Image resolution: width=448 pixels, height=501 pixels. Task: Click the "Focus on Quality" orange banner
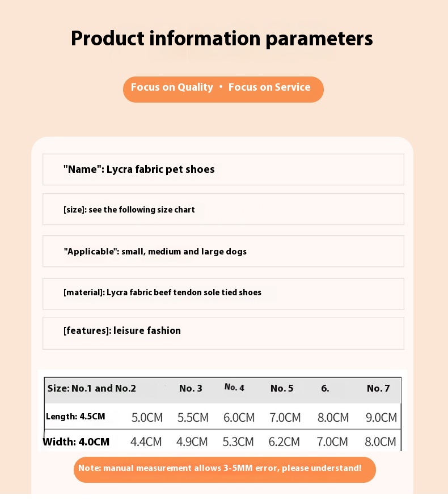[x=223, y=88]
